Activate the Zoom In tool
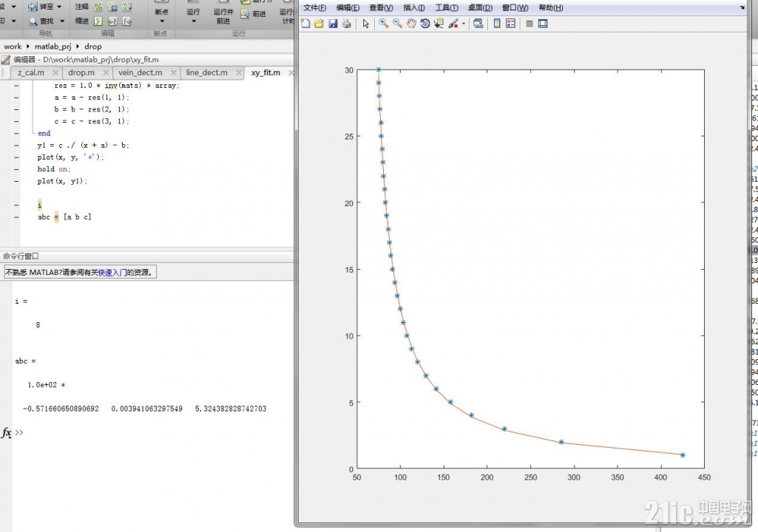The width and height of the screenshot is (758, 532). coord(383,23)
